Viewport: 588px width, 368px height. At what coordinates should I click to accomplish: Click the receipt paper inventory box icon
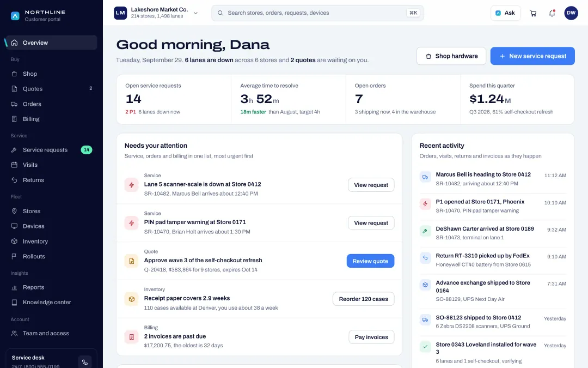coord(132,299)
